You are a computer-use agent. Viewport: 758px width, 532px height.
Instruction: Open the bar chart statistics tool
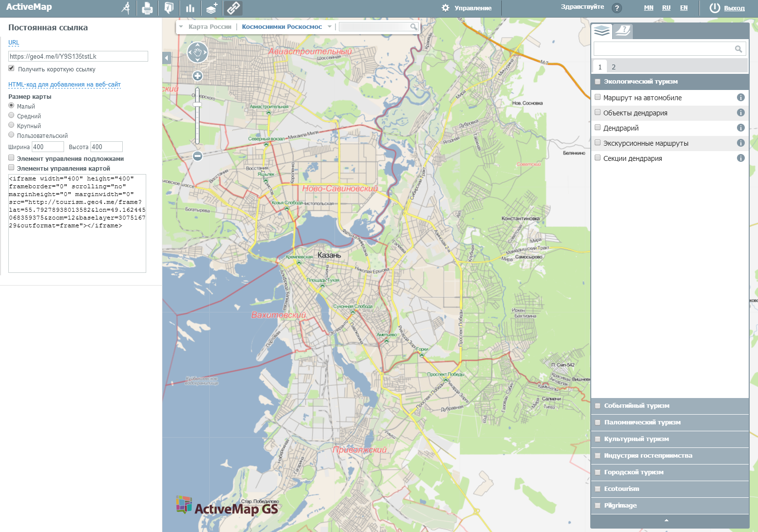(190, 8)
